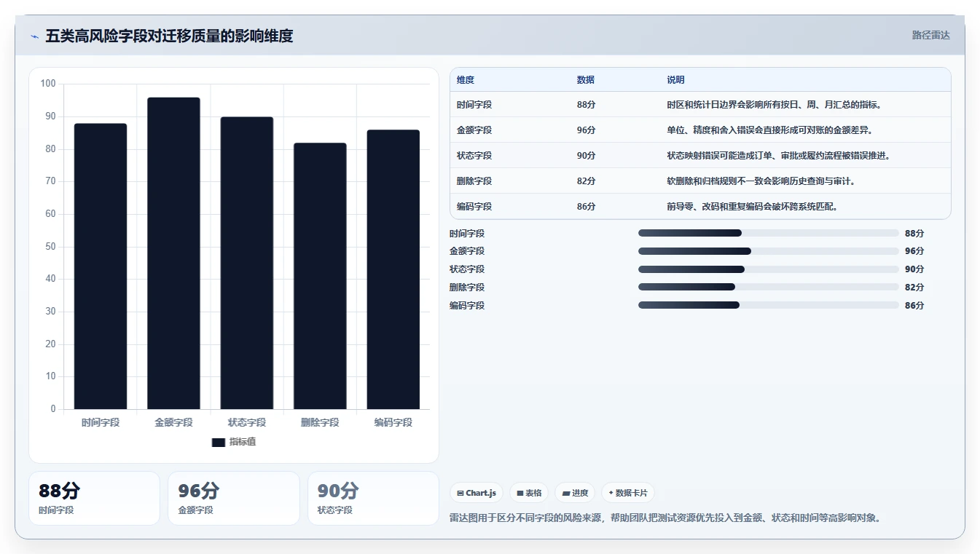Click the 状态字段 progress bar
The image size is (980, 554).
768,269
